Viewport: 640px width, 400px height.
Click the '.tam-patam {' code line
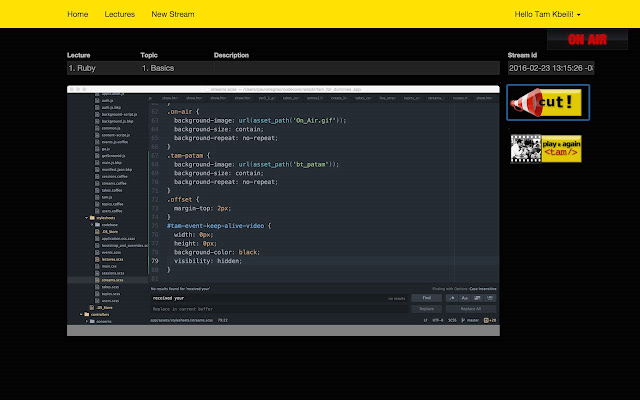(189, 156)
